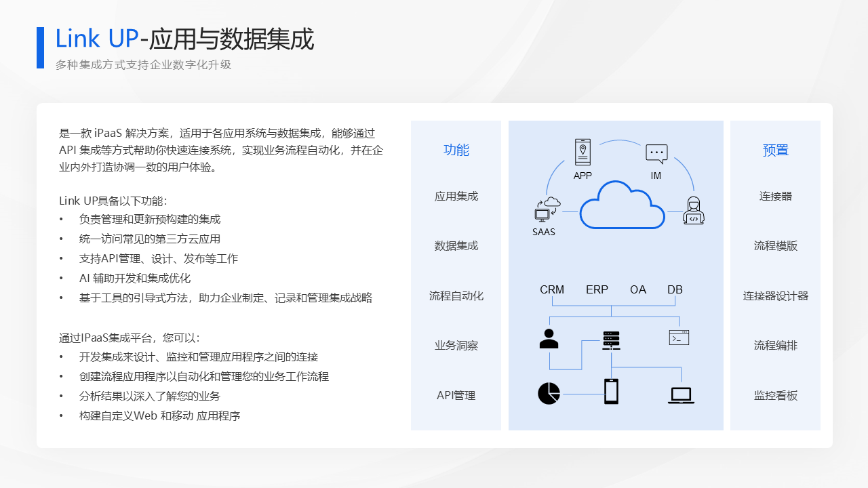Select bullet 支持API管理、设计、发布等工作

pos(159,259)
